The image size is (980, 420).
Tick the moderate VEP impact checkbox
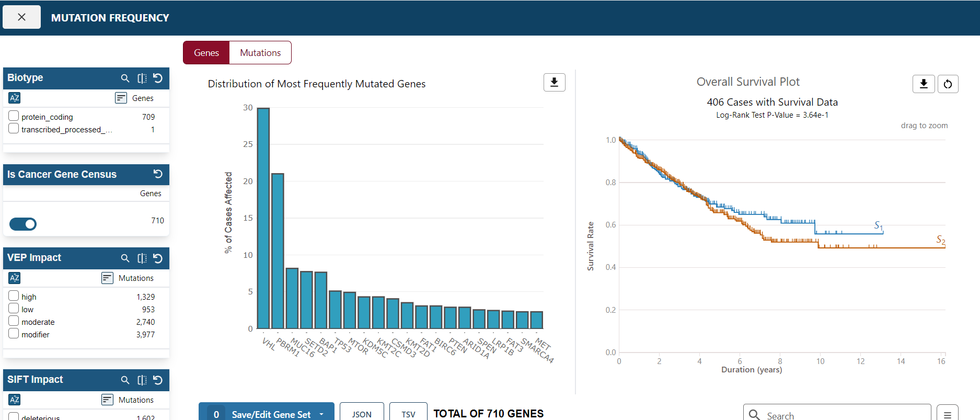coord(14,321)
